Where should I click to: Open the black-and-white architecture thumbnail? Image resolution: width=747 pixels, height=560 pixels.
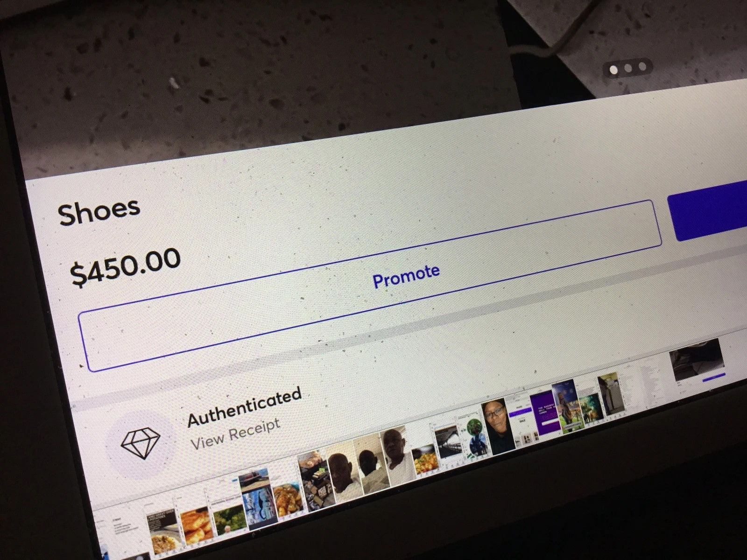point(447,442)
